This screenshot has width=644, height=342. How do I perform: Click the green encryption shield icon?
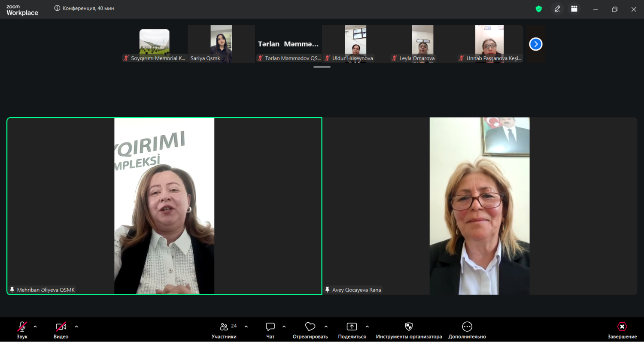[x=538, y=9]
